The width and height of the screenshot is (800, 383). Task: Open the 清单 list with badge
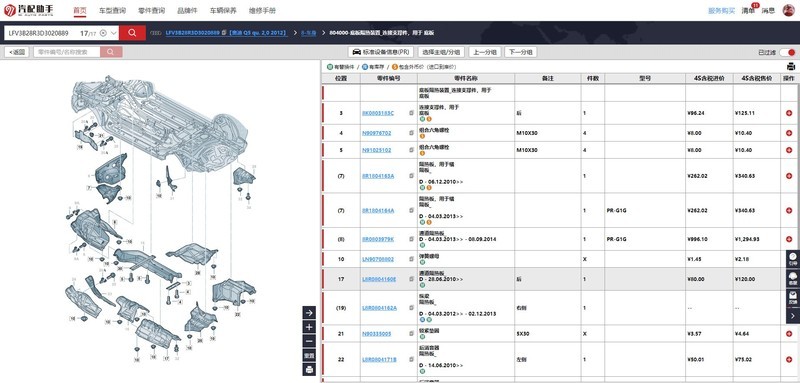click(748, 10)
